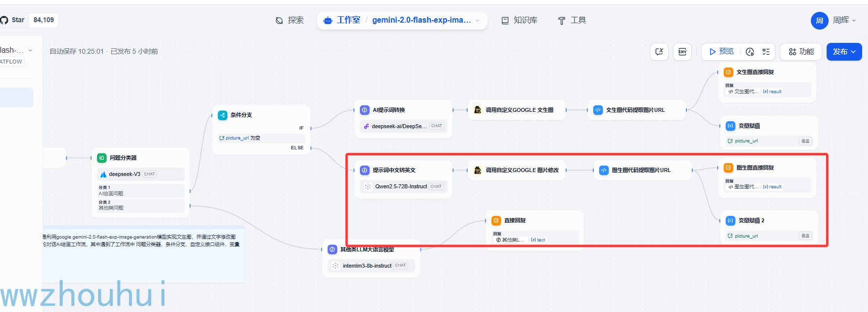Click the 提示词中文转英文 node icon

[x=365, y=170]
